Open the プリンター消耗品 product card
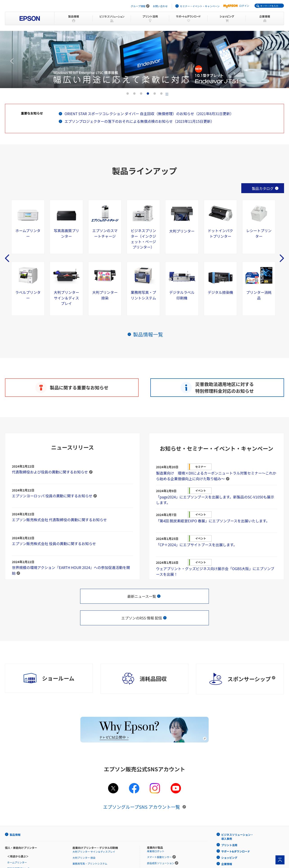Screen dimensions: 289x868 (x=259, y=288)
